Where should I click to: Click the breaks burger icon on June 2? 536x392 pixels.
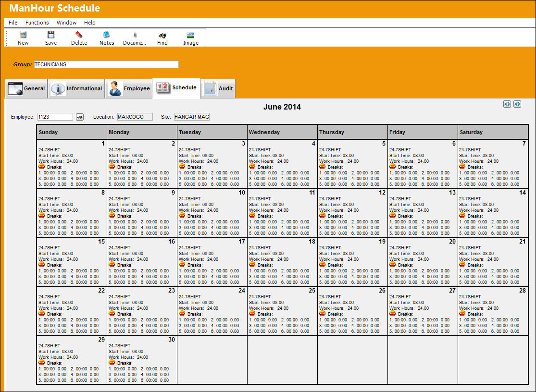click(x=112, y=167)
